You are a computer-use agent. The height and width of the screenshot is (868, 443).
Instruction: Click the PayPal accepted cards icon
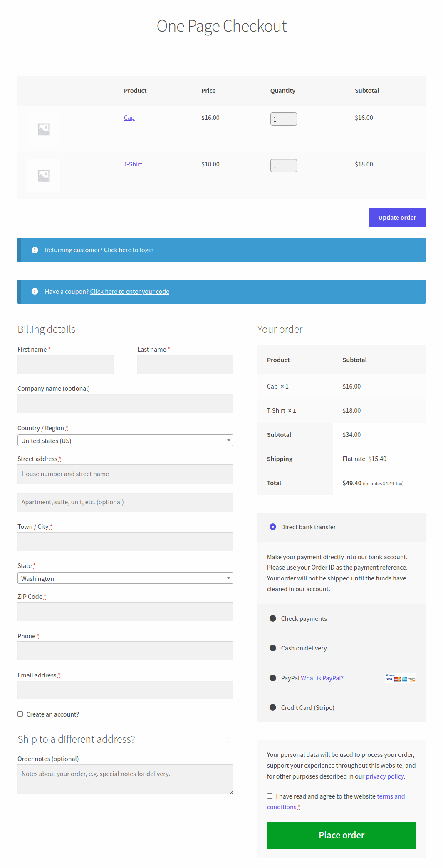coord(400,678)
